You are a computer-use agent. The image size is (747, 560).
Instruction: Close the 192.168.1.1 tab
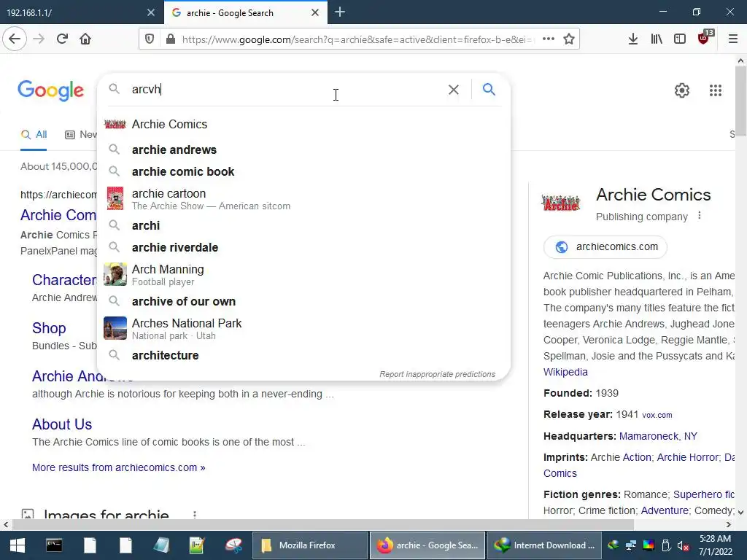(151, 12)
